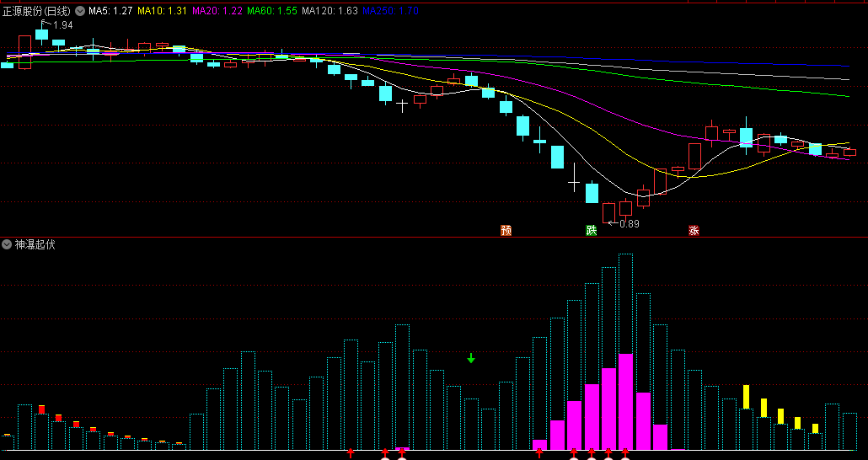Click the 正源股份(日线) chart title
Image resolution: width=868 pixels, height=460 pixels.
(36, 10)
